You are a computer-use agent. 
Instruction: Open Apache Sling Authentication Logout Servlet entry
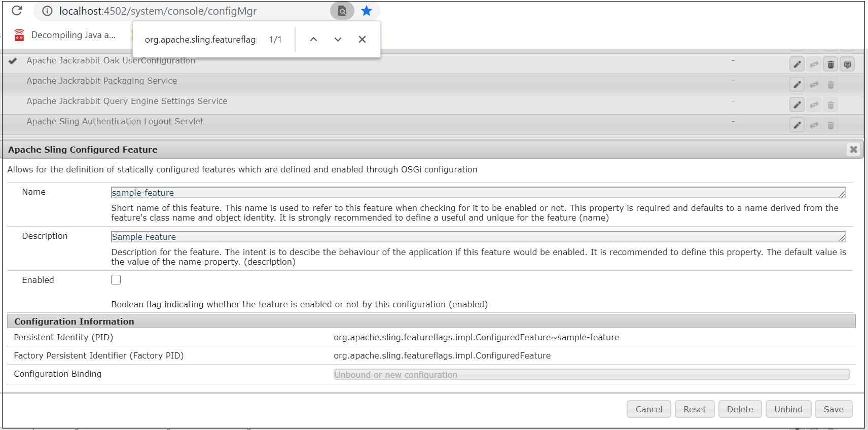(115, 121)
